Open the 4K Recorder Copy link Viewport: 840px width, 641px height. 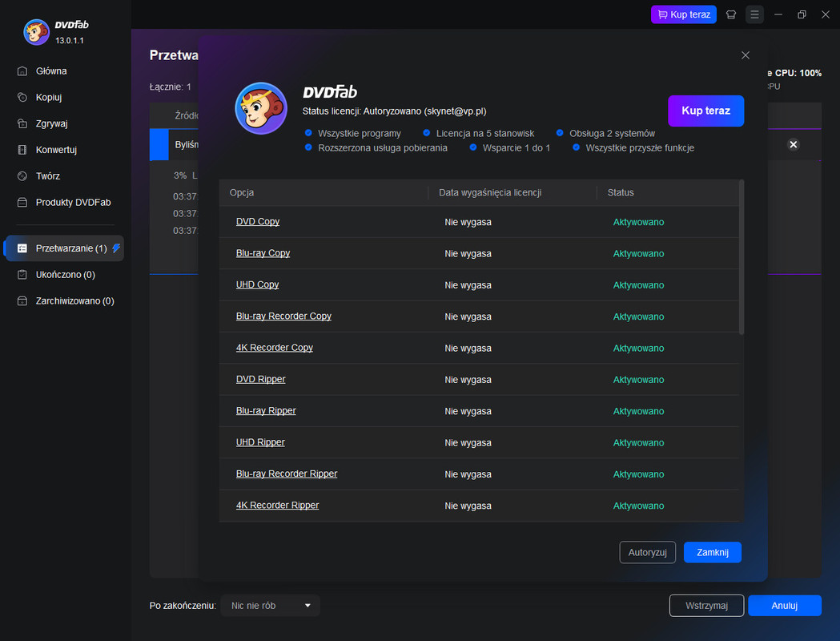(275, 348)
